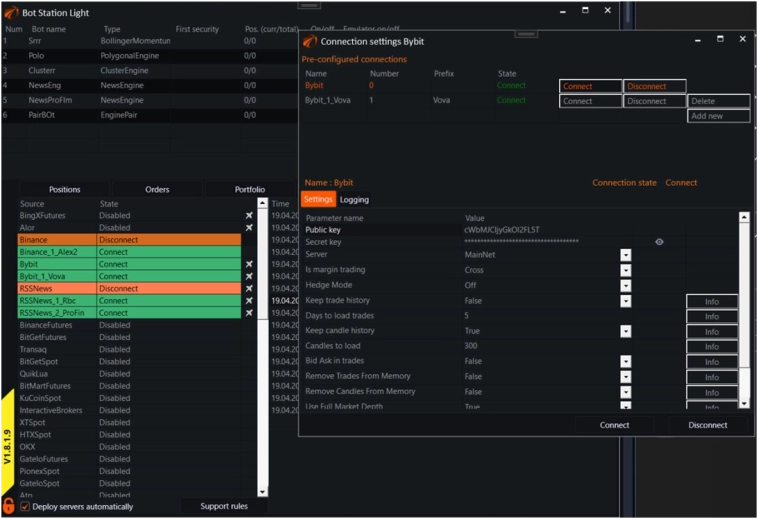This screenshot has width=758, height=519.
Task: Select the Polo bot row
Action: tap(150, 56)
